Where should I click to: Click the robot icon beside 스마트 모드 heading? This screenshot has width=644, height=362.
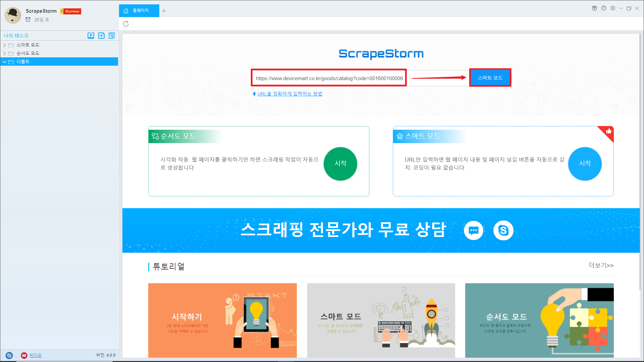coord(399,136)
